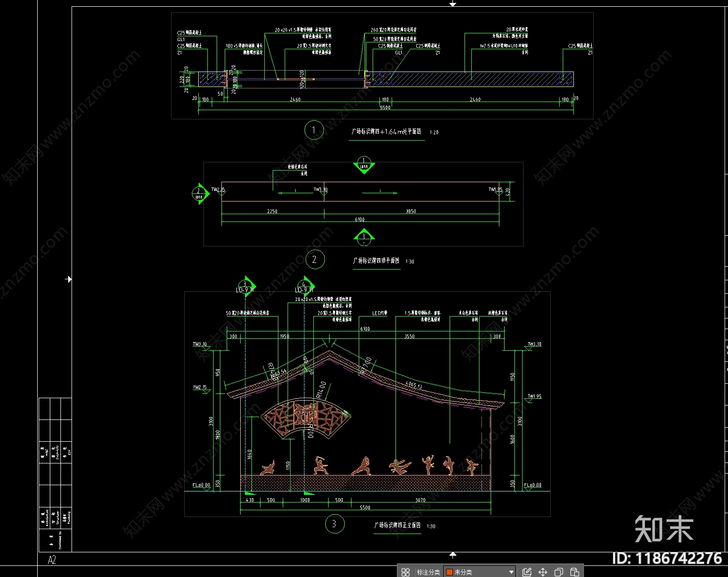The image size is (728, 577).
Task: Click the copy icon in bottom toolbar
Action: pos(559,572)
